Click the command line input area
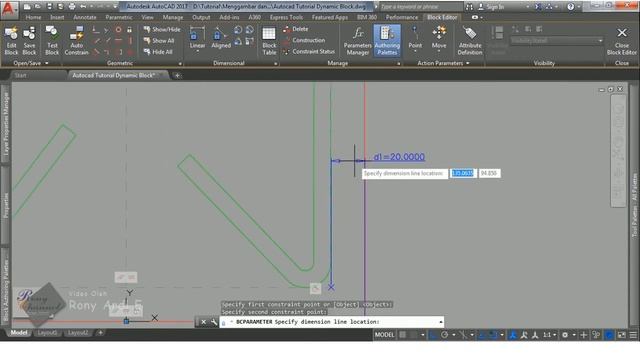Viewport: 640px width, 360px height. coord(331,322)
